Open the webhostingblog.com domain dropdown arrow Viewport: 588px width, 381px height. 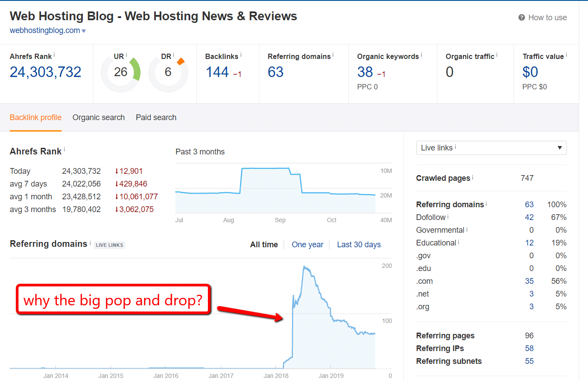(x=84, y=31)
